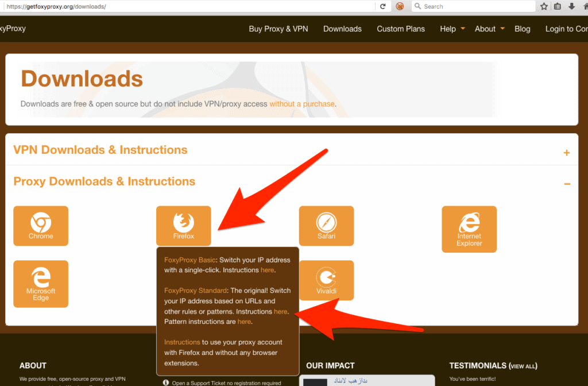Open the Blog nav link

click(523, 29)
